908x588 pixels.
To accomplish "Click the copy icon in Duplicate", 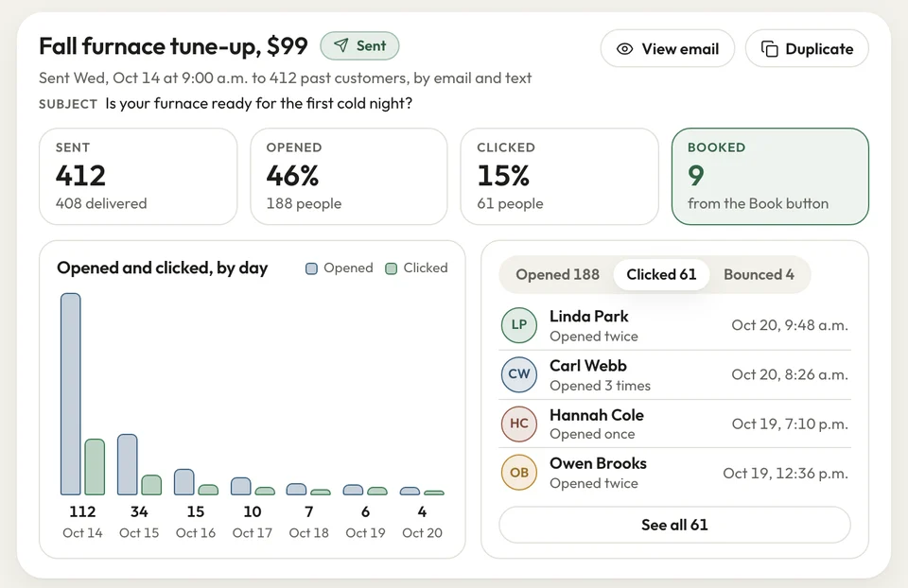I will [x=769, y=49].
